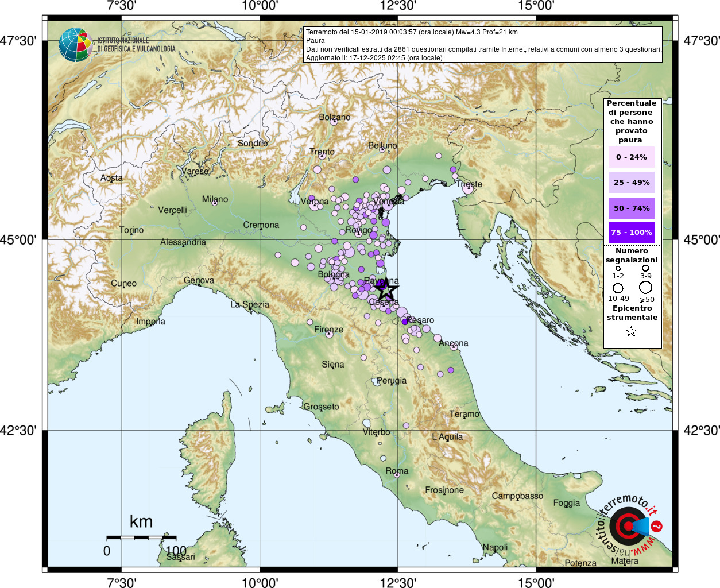Image resolution: width=720 pixels, height=588 pixels.
Task: Click the Rovigo city label
Action: coord(358,230)
